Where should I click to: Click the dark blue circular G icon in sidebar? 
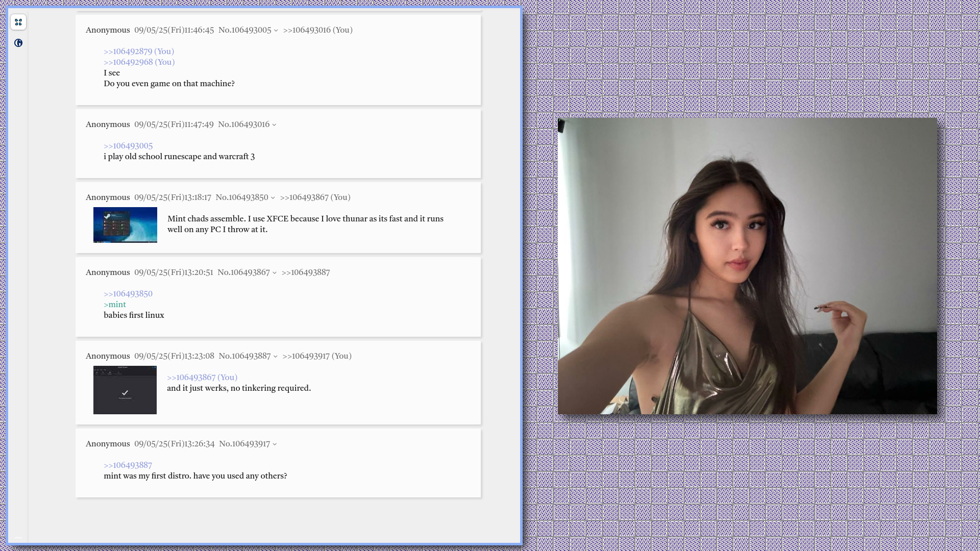click(18, 43)
